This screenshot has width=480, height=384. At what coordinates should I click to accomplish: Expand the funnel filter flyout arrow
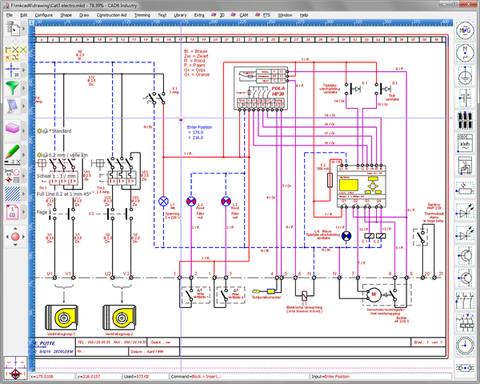[24, 88]
